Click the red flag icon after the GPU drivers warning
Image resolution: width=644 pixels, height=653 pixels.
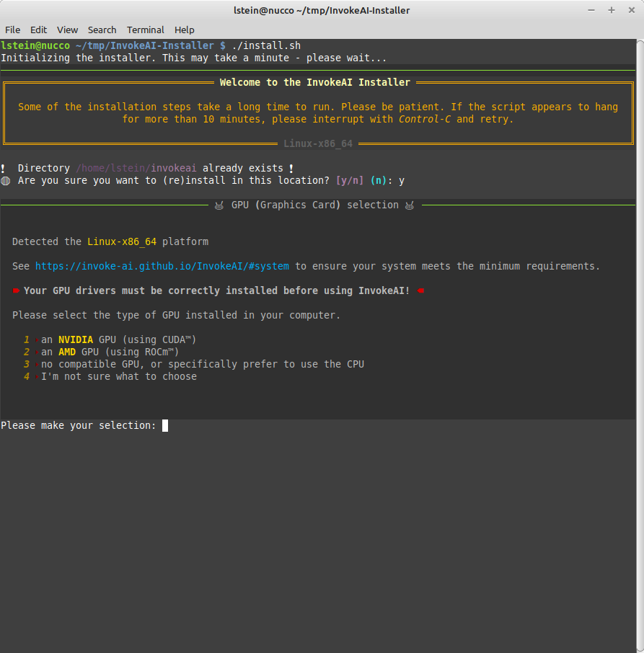[x=421, y=290]
